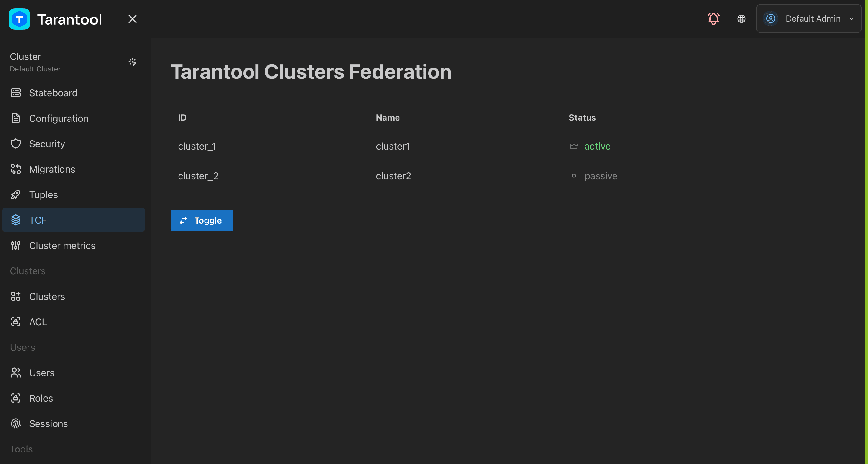Click the 'passive' status text
Screen dimensions: 868x464
[x=601, y=176]
